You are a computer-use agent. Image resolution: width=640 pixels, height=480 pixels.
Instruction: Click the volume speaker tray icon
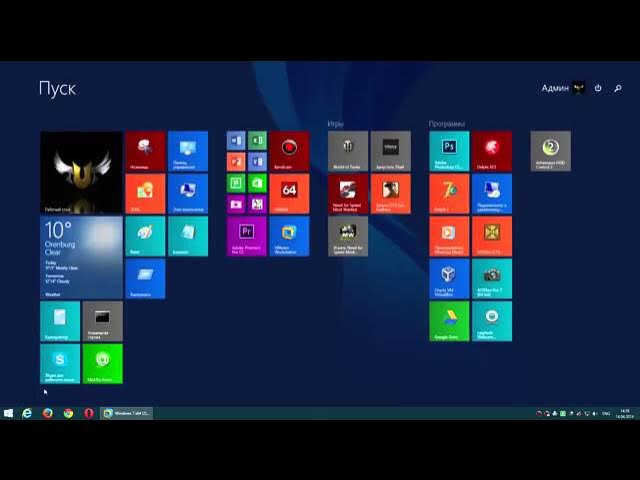point(594,413)
